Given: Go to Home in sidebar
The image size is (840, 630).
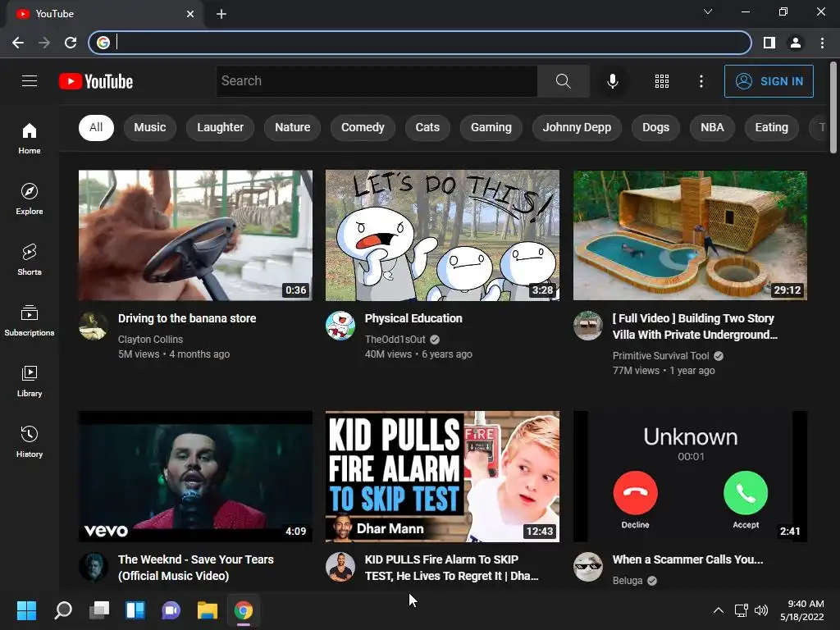Looking at the screenshot, I should pos(30,138).
